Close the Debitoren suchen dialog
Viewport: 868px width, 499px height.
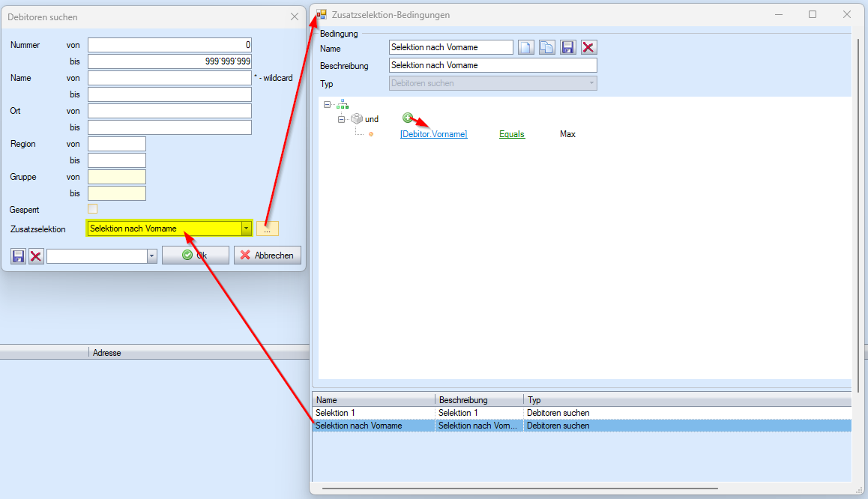[295, 16]
